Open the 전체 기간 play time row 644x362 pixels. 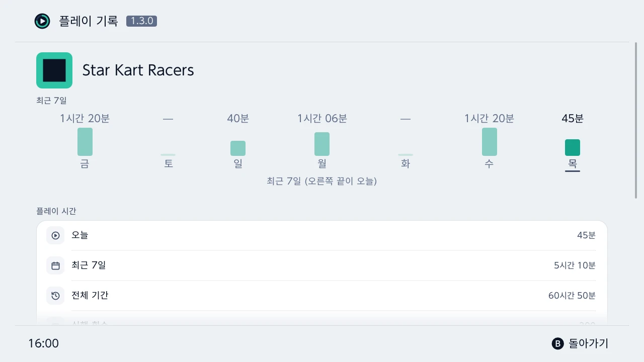(x=322, y=296)
